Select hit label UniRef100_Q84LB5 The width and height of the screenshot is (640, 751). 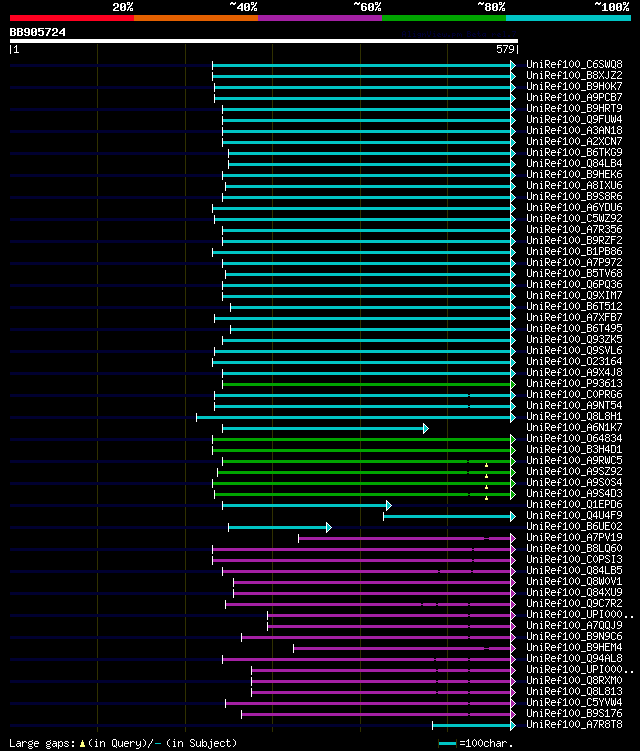point(574,570)
